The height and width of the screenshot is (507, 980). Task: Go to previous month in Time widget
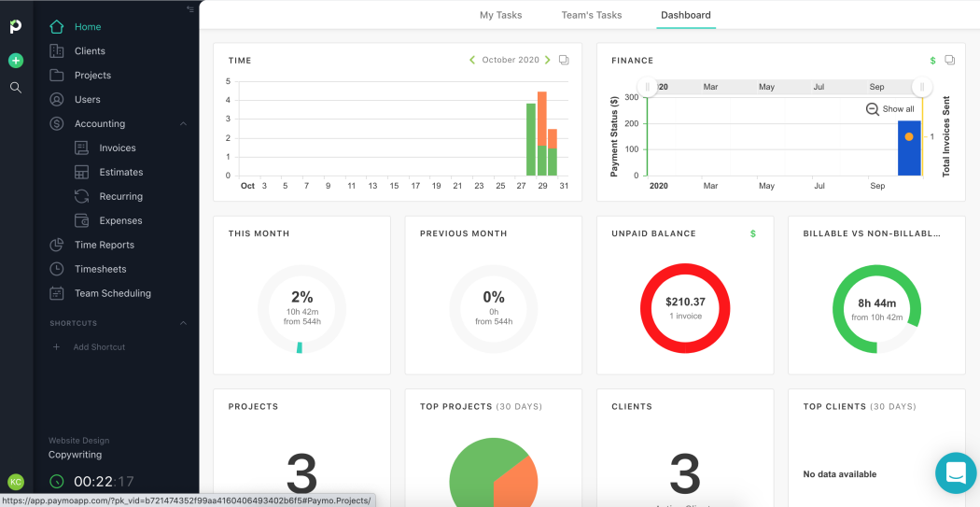click(472, 61)
